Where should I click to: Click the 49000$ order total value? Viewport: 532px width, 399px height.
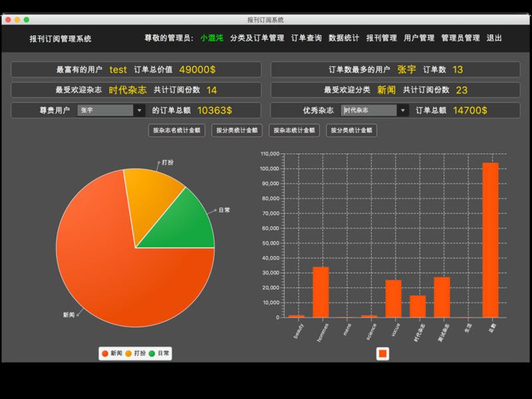coord(197,70)
